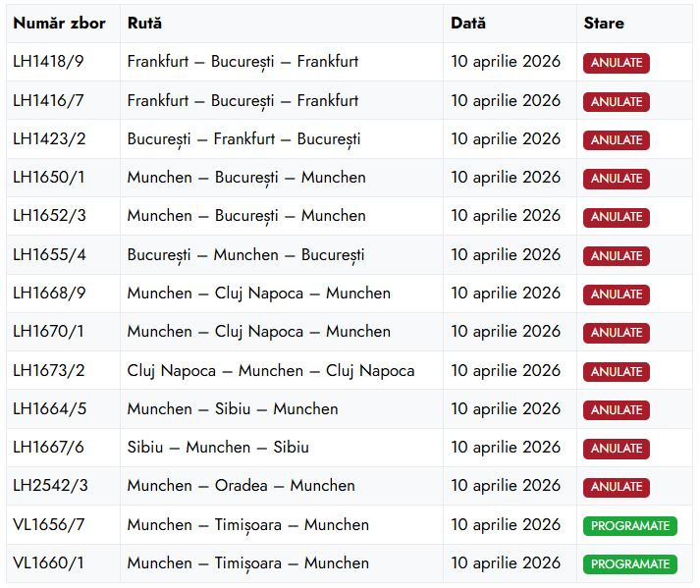Click the ANULATE status of flight LH1650/1
The height and width of the screenshot is (588, 700).
[617, 179]
